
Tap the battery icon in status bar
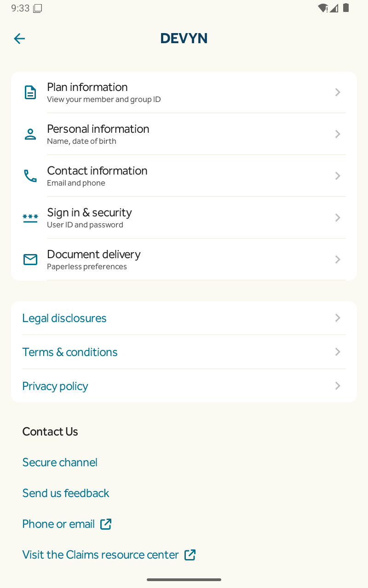[x=346, y=8]
